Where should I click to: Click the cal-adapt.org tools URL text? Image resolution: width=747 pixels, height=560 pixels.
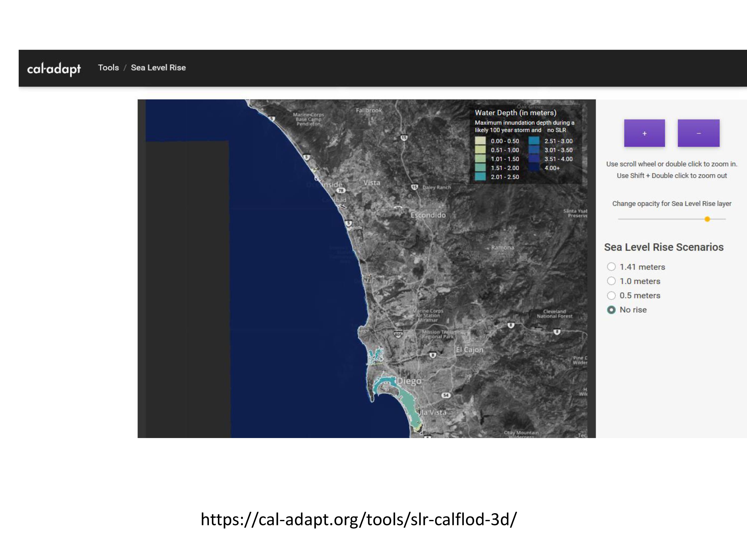359,519
